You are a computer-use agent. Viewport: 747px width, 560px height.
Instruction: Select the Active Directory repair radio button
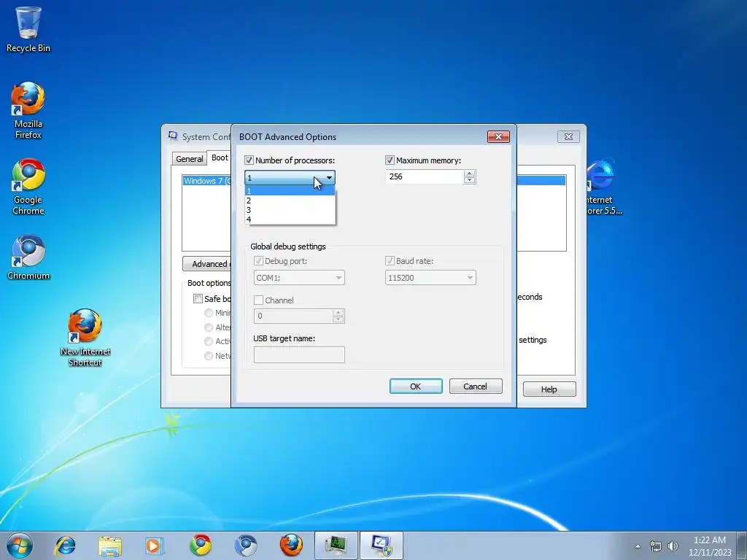208,341
